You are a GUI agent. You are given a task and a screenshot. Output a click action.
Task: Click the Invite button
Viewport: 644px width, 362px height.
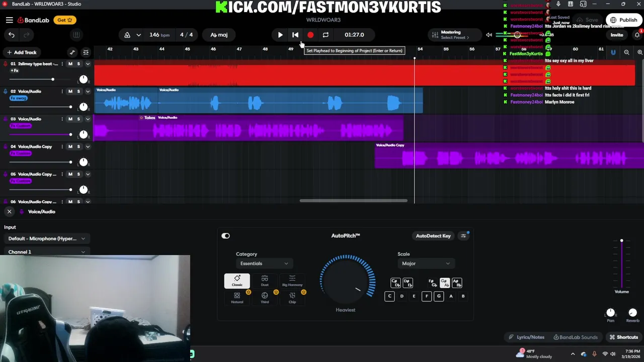pyautogui.click(x=617, y=35)
